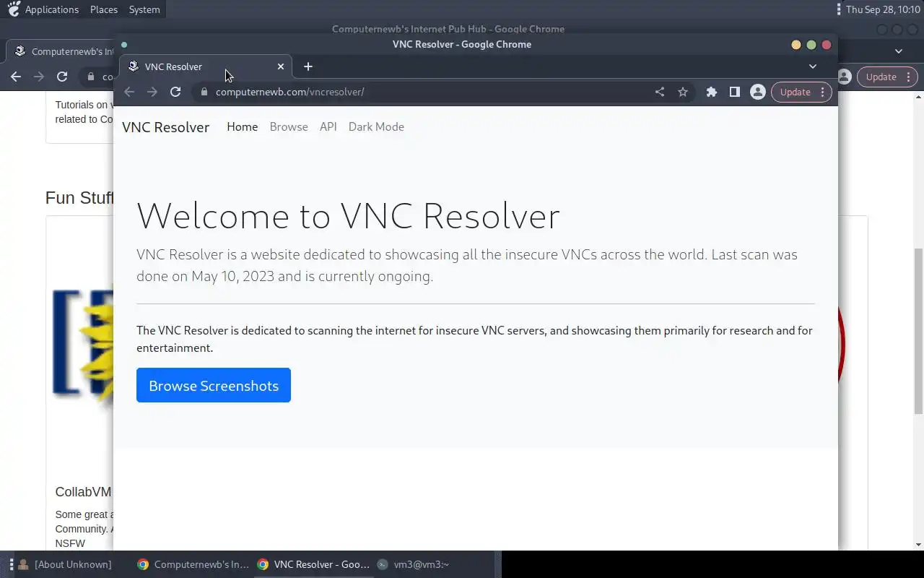
Task: Click the CollabVM card title in background page
Action: pyautogui.click(x=84, y=492)
